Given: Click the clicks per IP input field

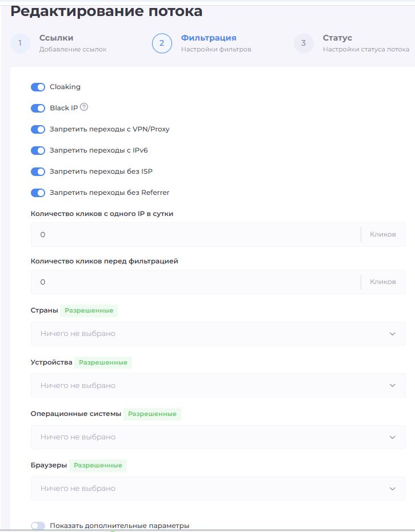Looking at the screenshot, I should click(194, 235).
